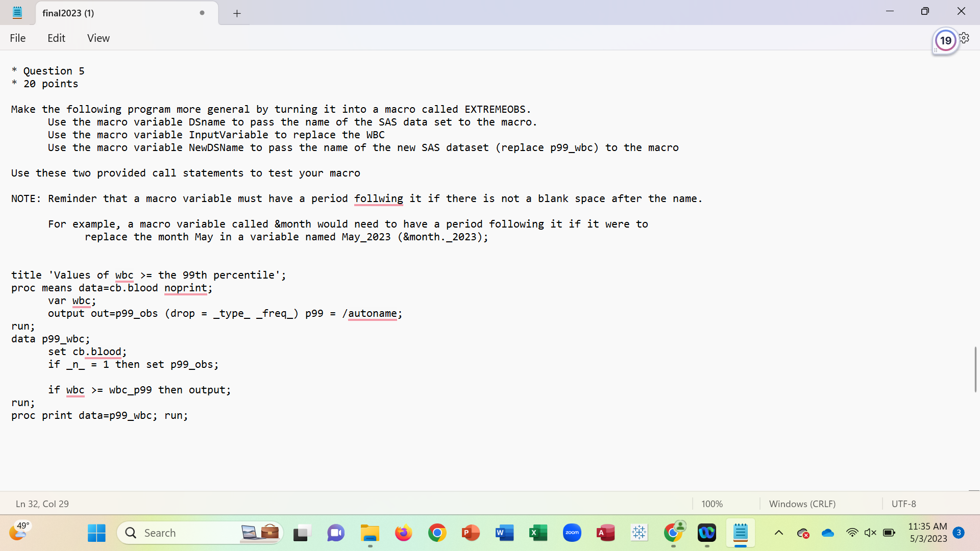Launch Microsoft Word from the taskbar
The height and width of the screenshot is (551, 980).
504,533
